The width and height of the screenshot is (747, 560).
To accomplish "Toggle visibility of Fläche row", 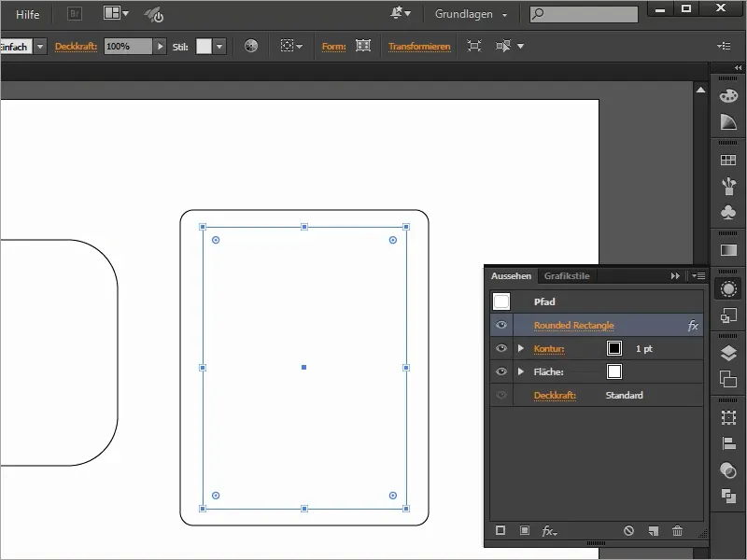I will [501, 371].
